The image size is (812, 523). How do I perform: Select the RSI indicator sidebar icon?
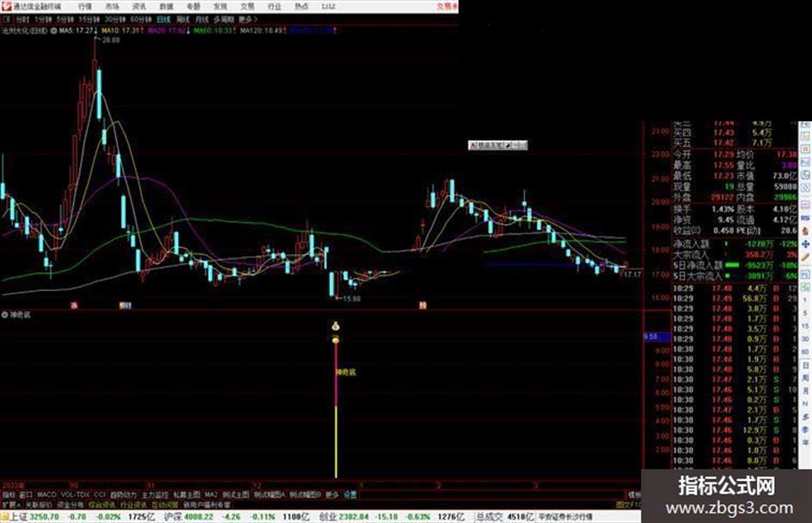[x=805, y=218]
